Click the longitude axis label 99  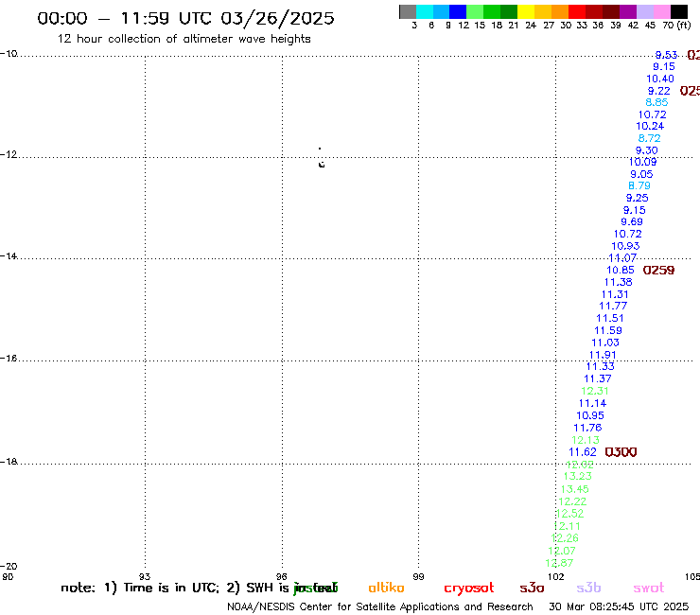point(418,576)
